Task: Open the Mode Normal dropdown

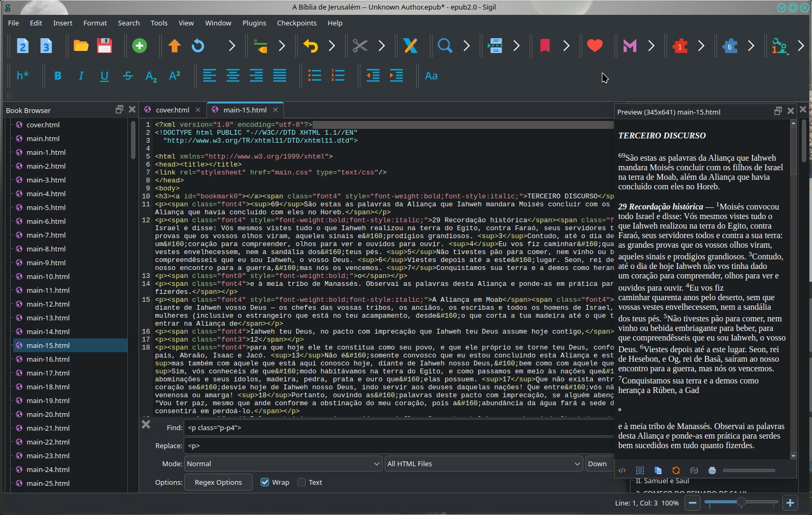Action: tap(283, 464)
